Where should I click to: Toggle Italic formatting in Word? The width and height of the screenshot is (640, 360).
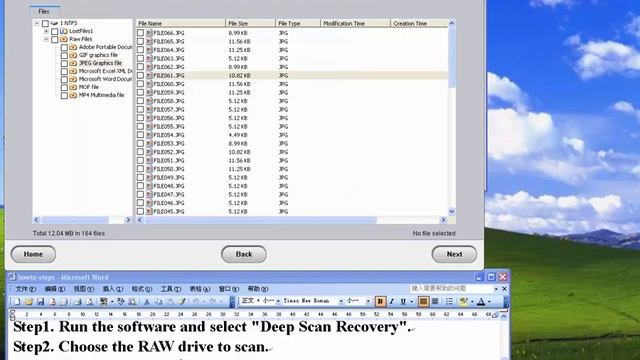pyautogui.click(x=391, y=302)
